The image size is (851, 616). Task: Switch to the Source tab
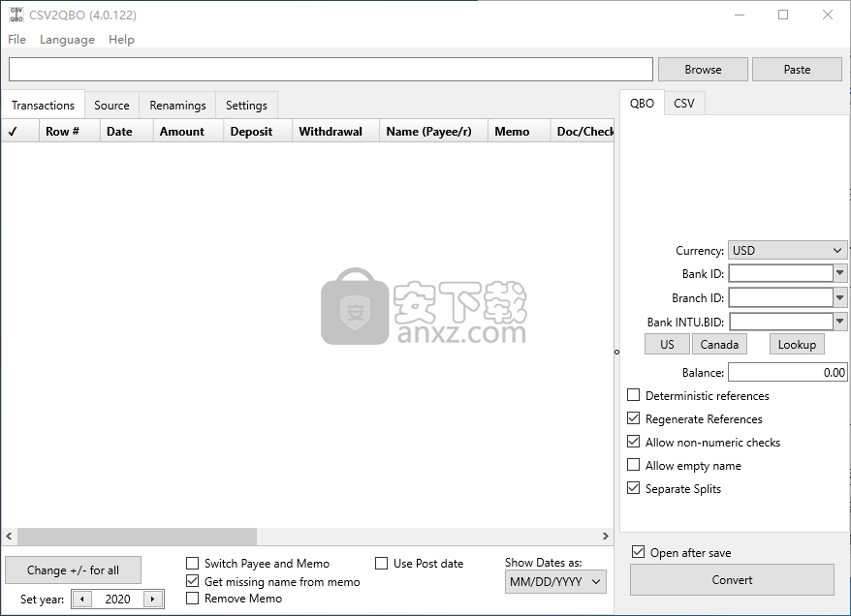pos(111,106)
